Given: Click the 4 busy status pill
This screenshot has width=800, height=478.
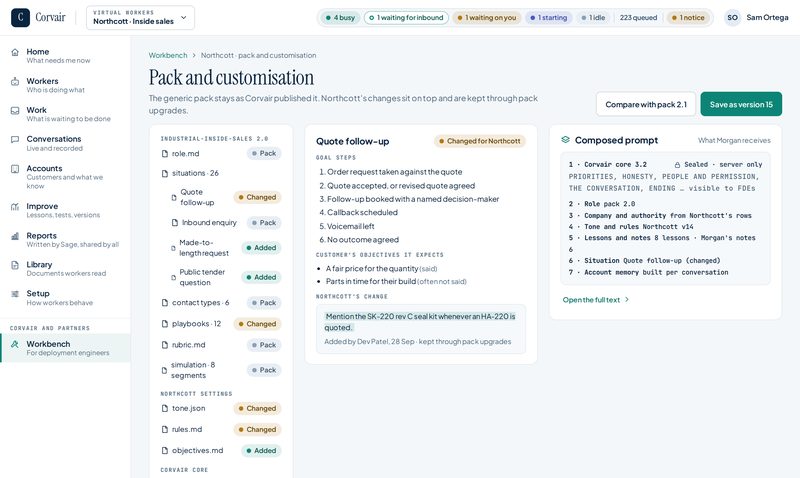Looking at the screenshot, I should pyautogui.click(x=340, y=17).
